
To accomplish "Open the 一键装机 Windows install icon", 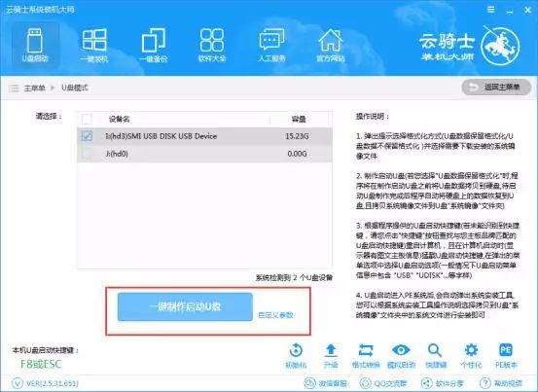I will pos(94,46).
